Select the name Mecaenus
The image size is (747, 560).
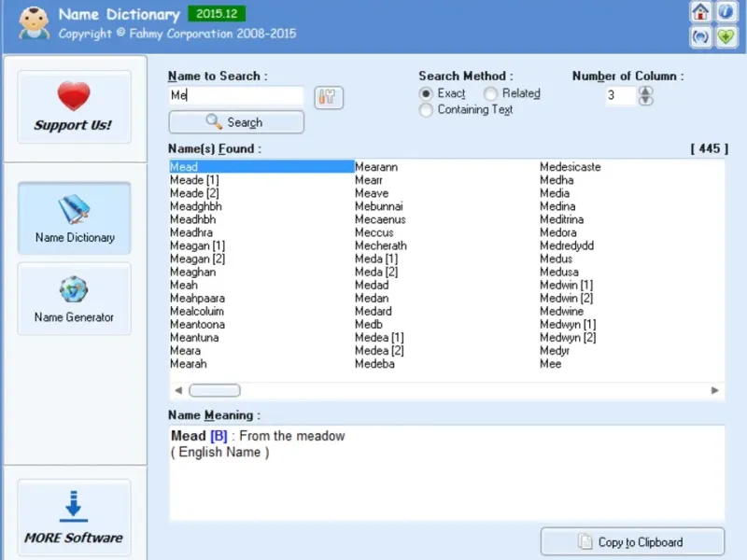[380, 219]
